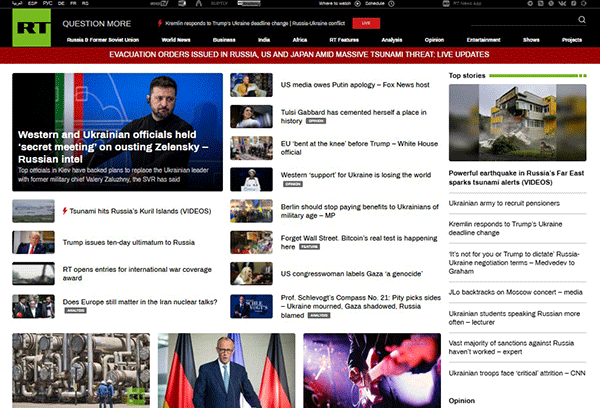The image size is (600, 408).
Task: Open World News section
Action: [x=176, y=40]
